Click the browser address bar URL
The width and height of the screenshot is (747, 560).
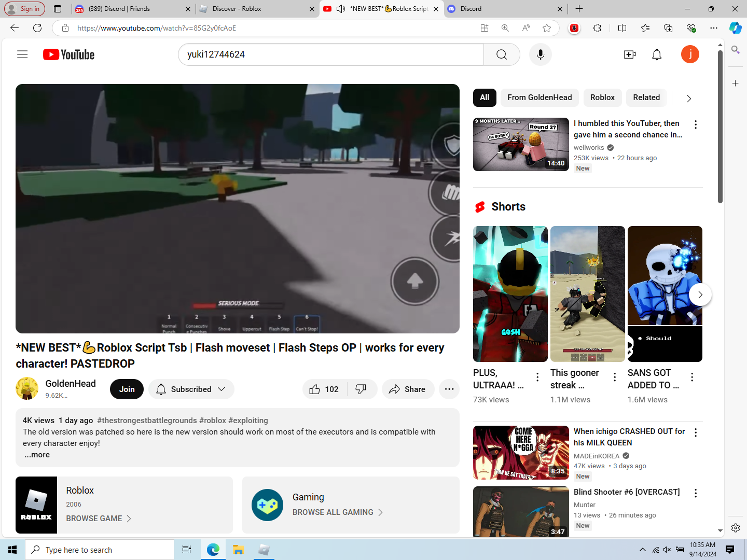coord(157,28)
